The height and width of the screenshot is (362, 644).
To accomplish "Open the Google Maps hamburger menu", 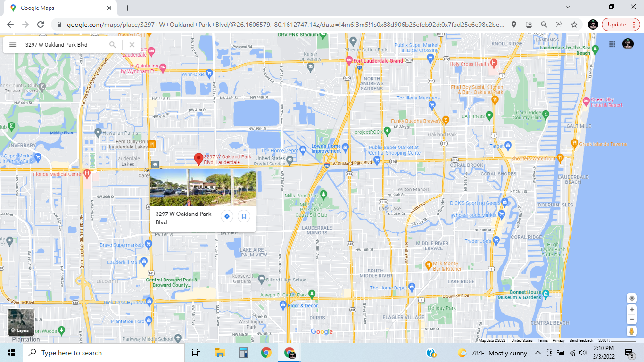I will tap(13, 45).
